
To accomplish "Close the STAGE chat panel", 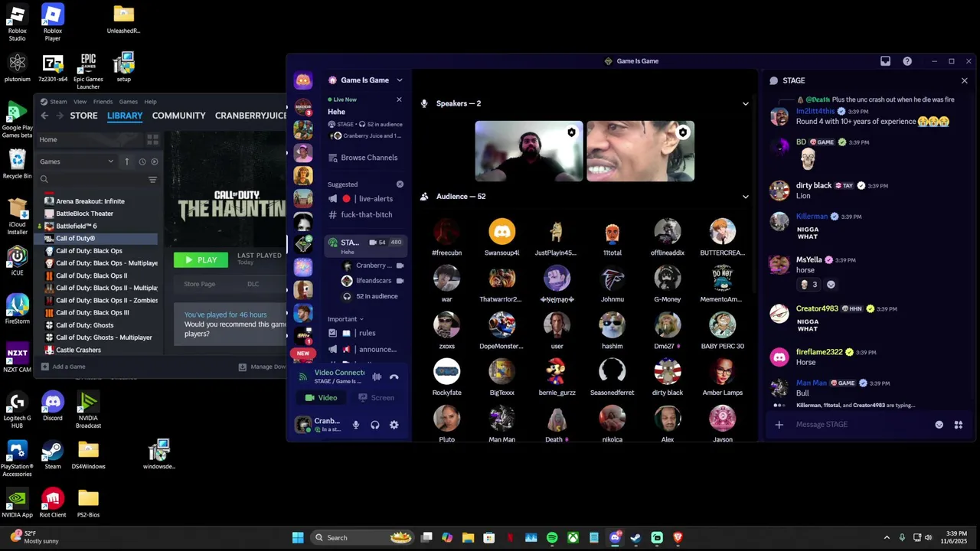I will pyautogui.click(x=964, y=80).
